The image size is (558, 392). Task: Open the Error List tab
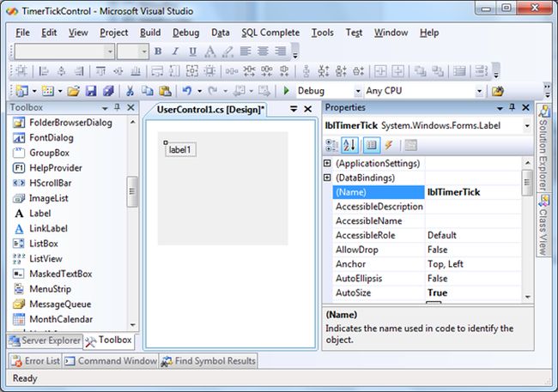[x=35, y=361]
